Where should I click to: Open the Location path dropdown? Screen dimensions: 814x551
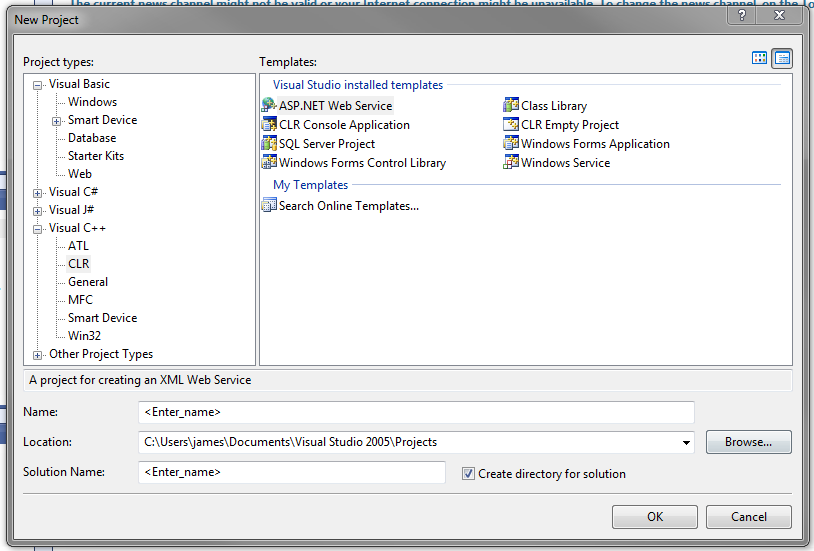686,442
